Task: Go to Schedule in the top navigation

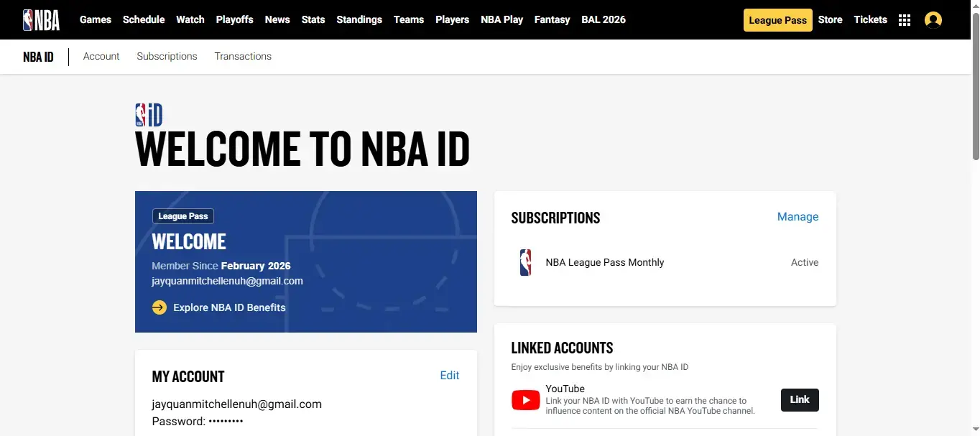Action: click(144, 19)
